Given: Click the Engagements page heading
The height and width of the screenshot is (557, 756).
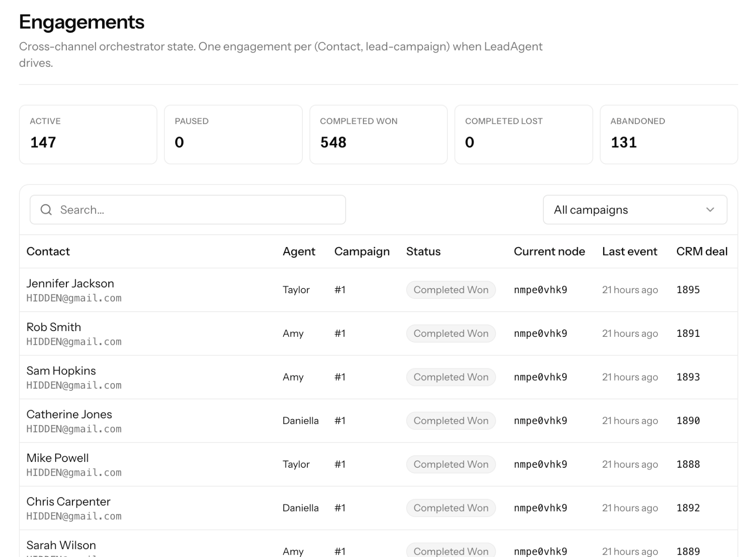Looking at the screenshot, I should 82,22.
